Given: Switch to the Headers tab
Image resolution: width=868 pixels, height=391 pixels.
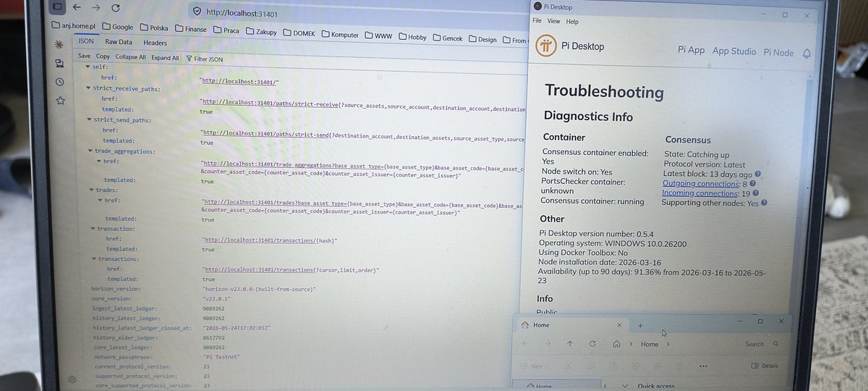Looking at the screenshot, I should 155,43.
